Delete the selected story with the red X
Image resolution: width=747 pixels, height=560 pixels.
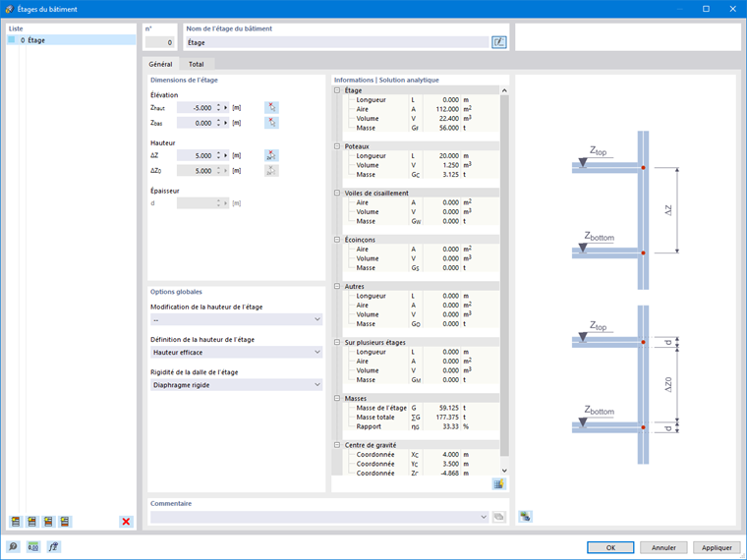coord(126,522)
